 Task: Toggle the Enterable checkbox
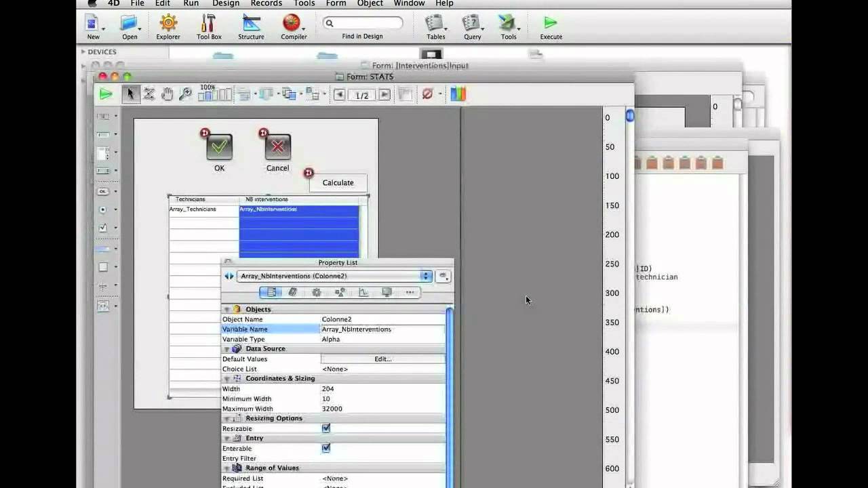pos(326,448)
